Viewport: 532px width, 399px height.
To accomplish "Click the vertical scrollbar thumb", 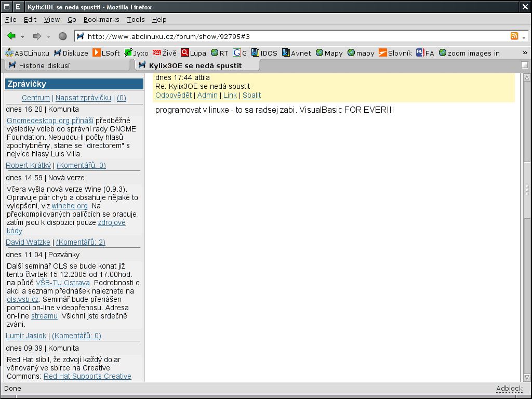I will 527,190.
